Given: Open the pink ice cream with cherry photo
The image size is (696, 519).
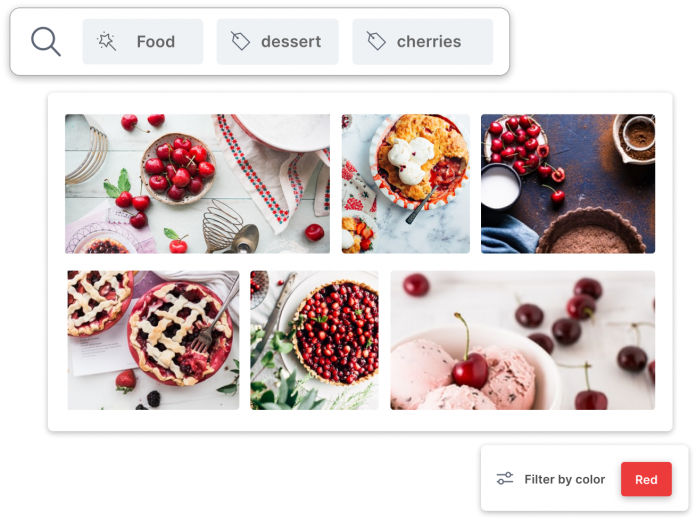Looking at the screenshot, I should coord(522,340).
